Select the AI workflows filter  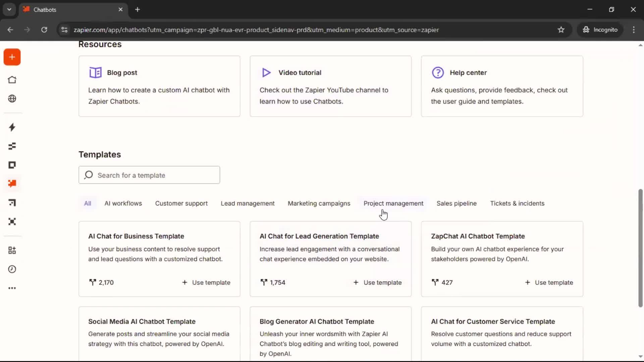tap(123, 203)
